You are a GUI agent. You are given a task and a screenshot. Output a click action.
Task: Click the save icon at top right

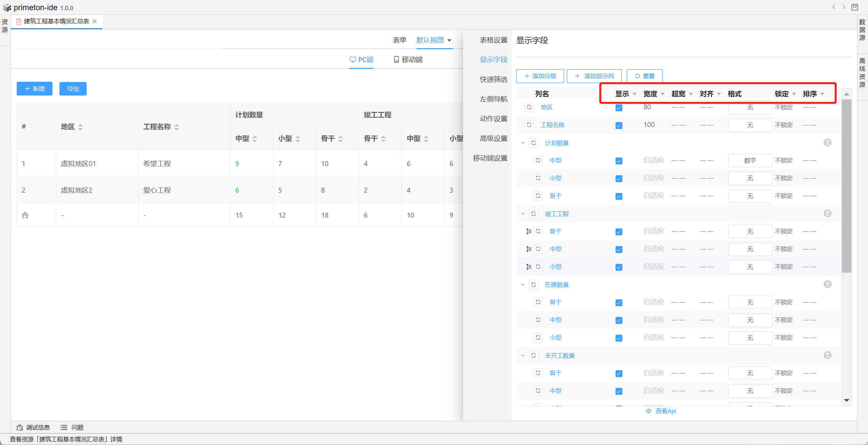point(855,7)
